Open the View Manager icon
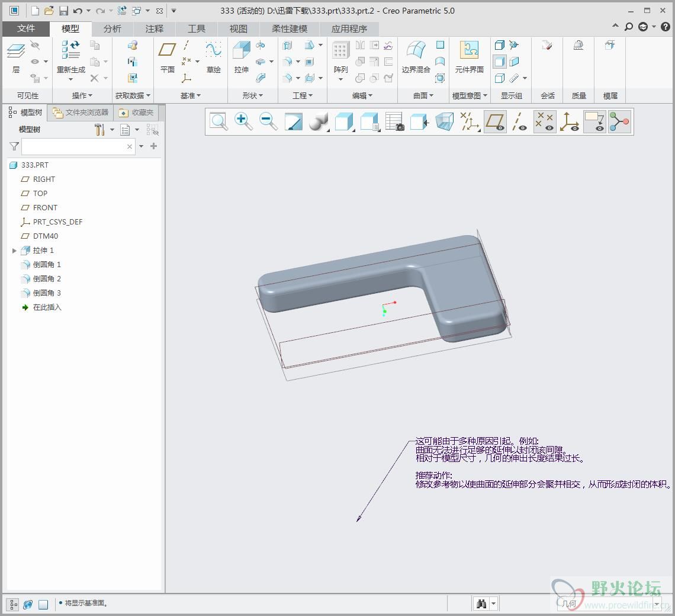 click(x=394, y=122)
